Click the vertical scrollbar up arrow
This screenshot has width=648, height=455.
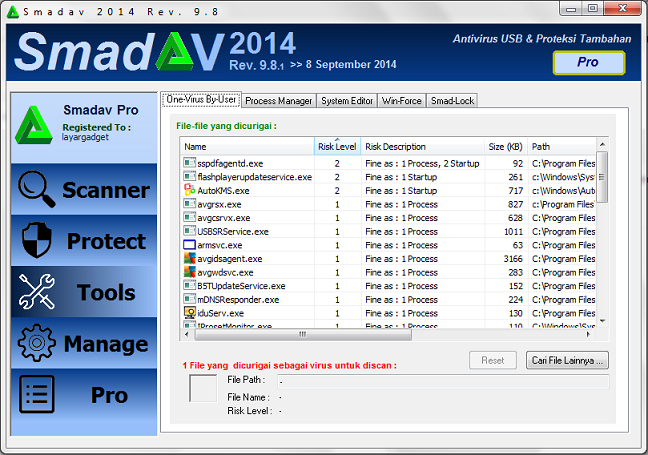point(602,144)
